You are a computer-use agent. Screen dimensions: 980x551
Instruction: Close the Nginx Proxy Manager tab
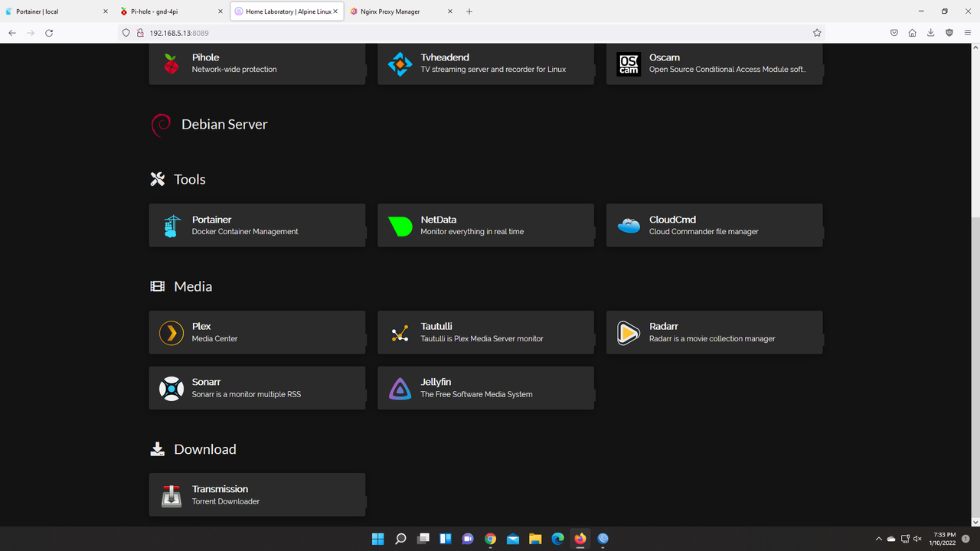449,11
